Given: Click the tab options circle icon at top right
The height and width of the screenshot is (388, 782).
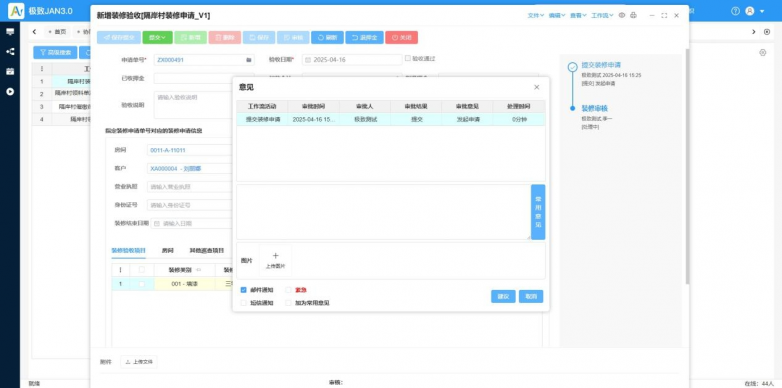Looking at the screenshot, I should pos(767,32).
